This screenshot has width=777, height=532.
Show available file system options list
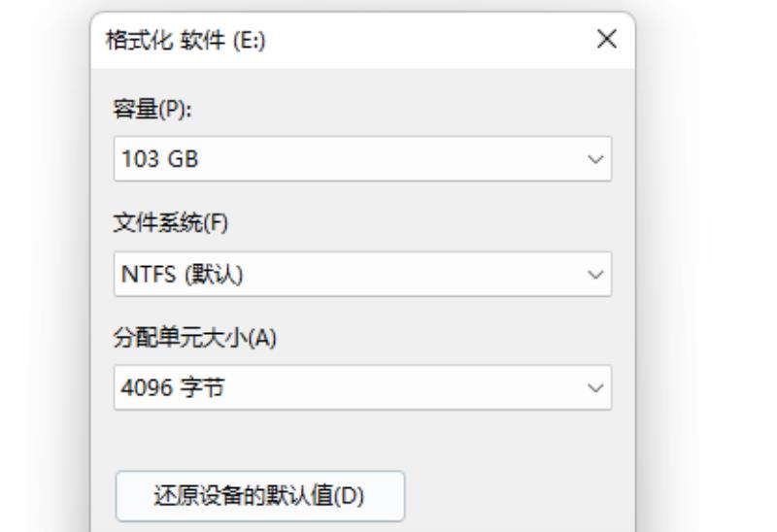pos(362,274)
